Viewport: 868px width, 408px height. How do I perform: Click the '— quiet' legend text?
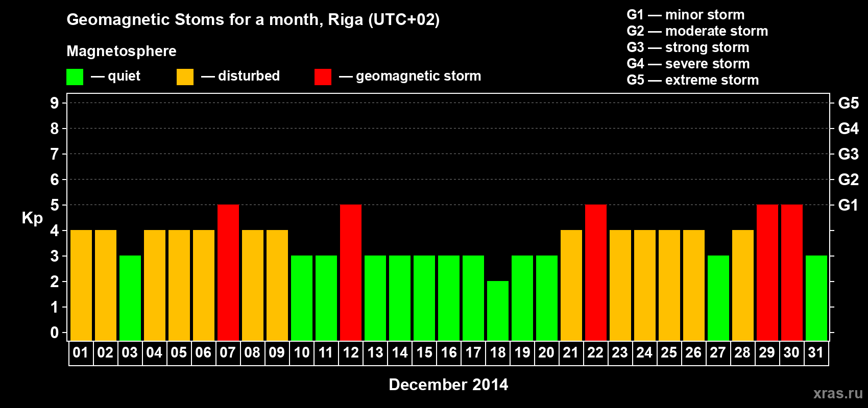click(x=115, y=76)
